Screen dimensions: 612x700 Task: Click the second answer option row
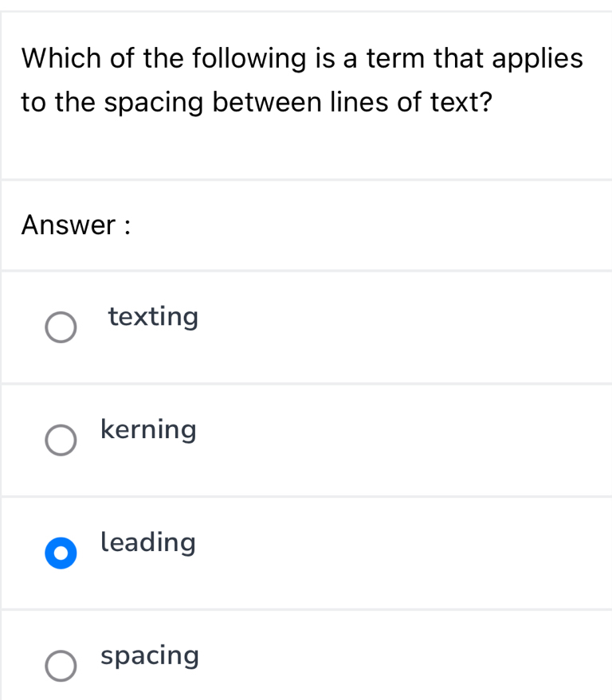point(306,440)
